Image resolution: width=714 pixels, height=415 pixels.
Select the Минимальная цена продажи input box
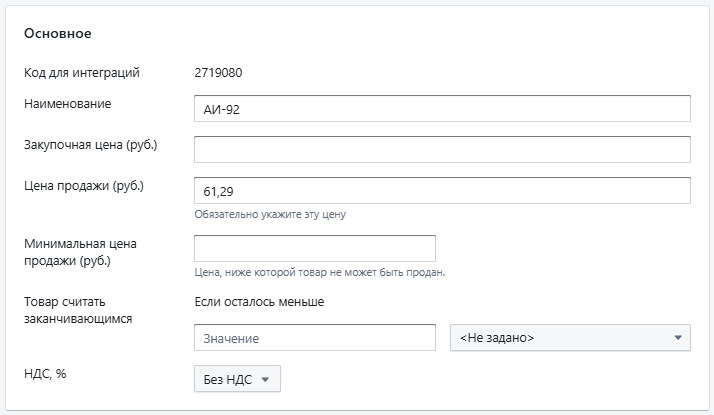coord(314,248)
